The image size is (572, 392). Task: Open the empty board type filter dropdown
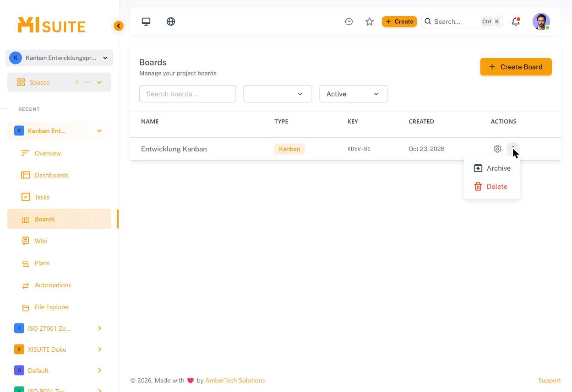[278, 94]
